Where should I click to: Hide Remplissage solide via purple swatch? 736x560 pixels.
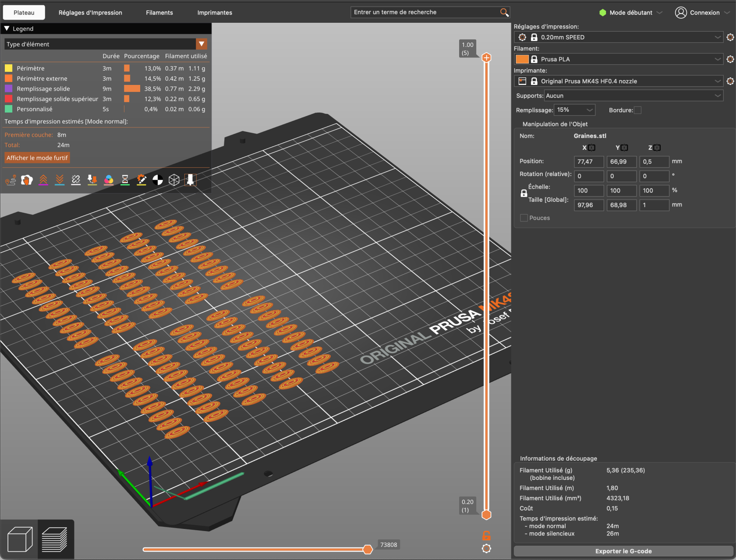click(x=8, y=88)
